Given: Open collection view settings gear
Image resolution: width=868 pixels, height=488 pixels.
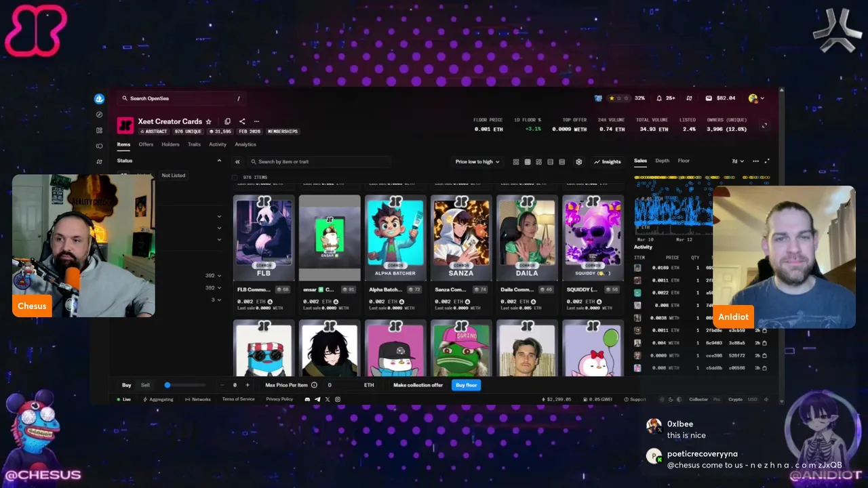Looking at the screenshot, I should tap(578, 162).
